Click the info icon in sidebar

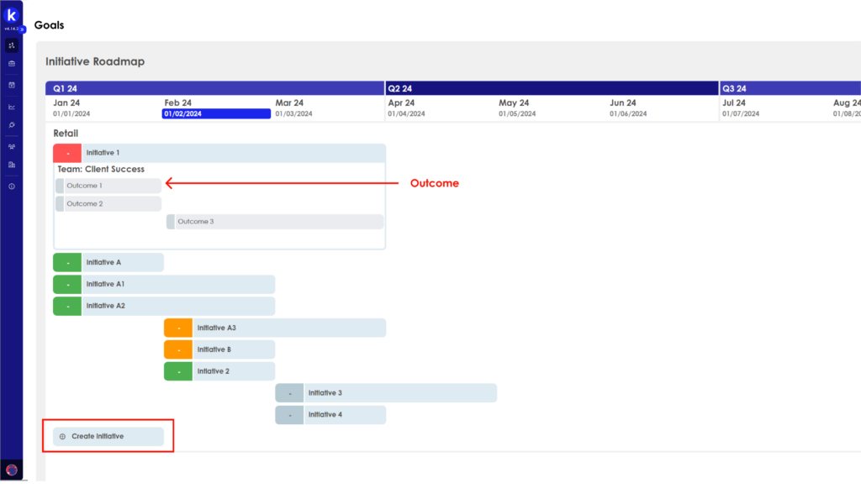12,186
